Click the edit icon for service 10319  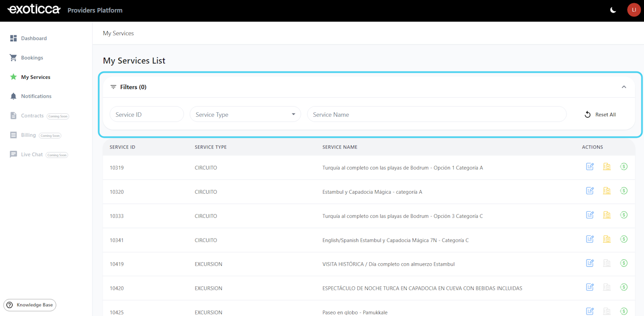pyautogui.click(x=590, y=167)
